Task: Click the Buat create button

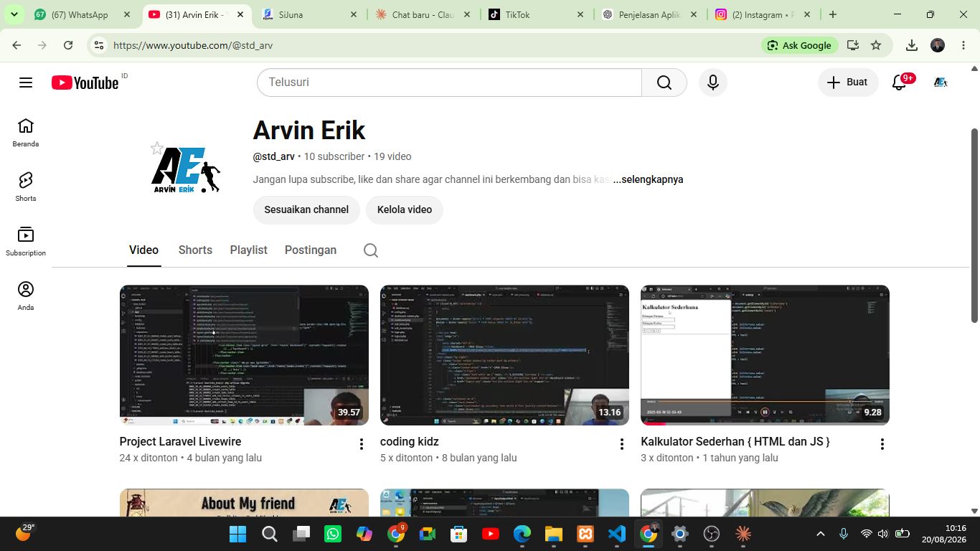Action: pos(848,83)
